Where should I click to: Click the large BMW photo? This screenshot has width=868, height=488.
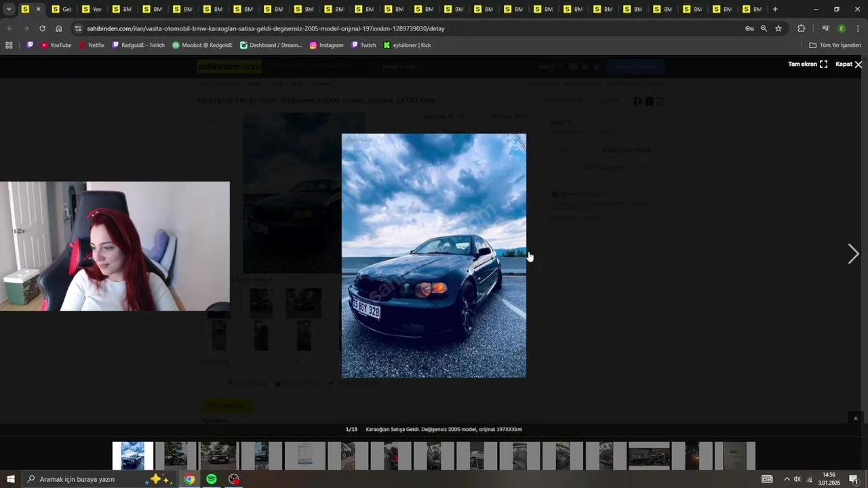(x=433, y=256)
